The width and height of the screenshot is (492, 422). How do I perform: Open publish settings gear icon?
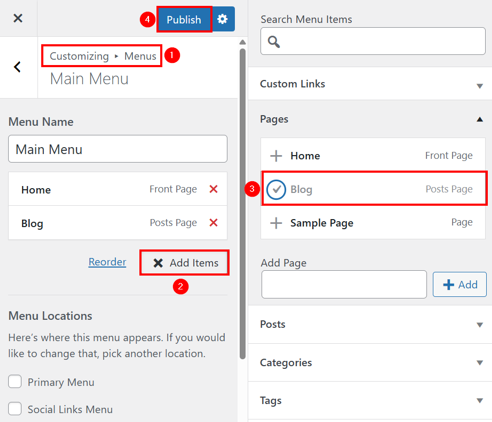223,19
